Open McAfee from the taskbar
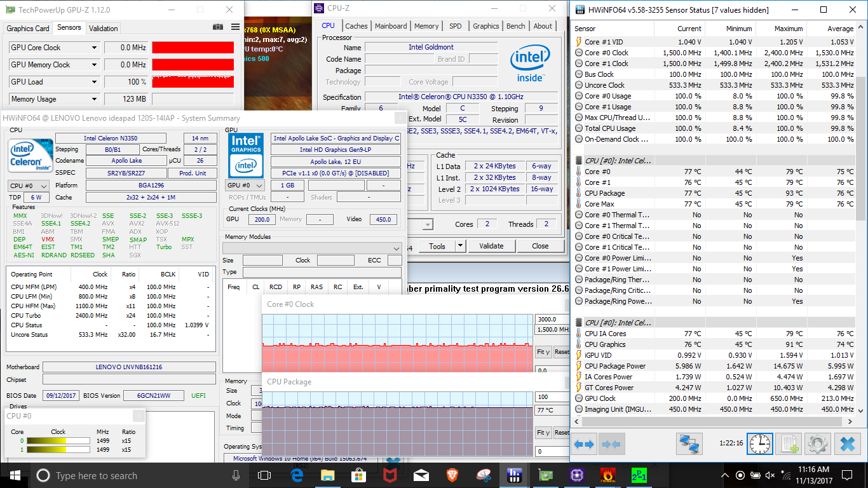The width and height of the screenshot is (868, 488). [x=390, y=475]
